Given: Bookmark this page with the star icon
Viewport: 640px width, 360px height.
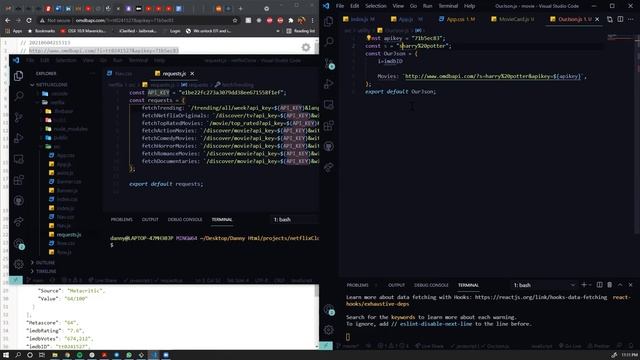Looking at the screenshot, I should (235, 20).
